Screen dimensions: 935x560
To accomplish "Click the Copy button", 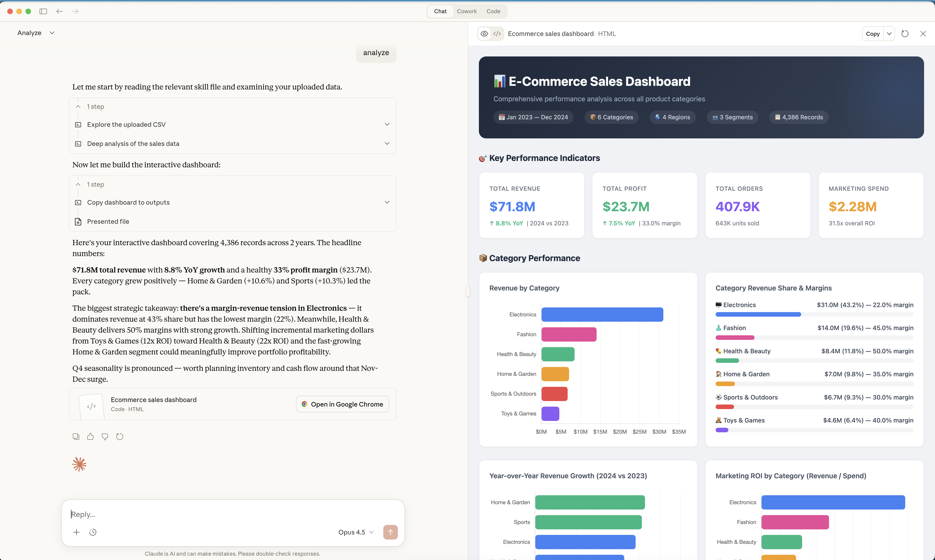I will [x=873, y=34].
